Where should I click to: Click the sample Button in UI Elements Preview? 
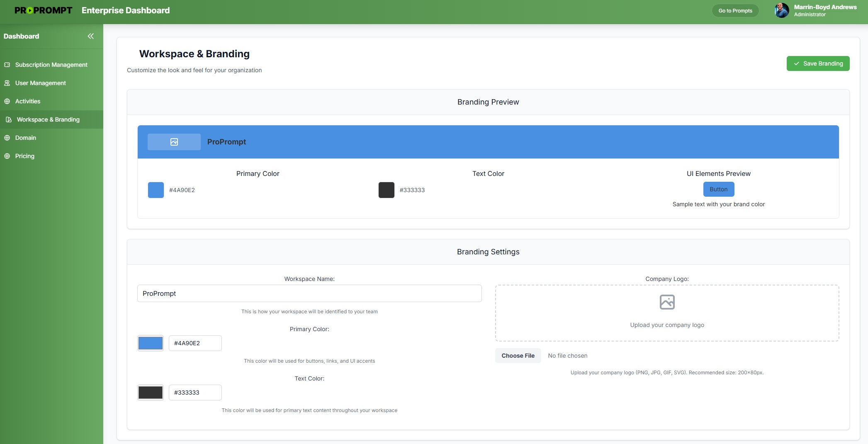click(x=719, y=189)
